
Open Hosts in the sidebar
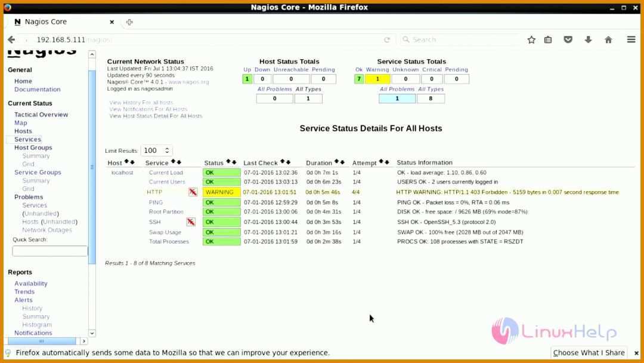coord(23,131)
